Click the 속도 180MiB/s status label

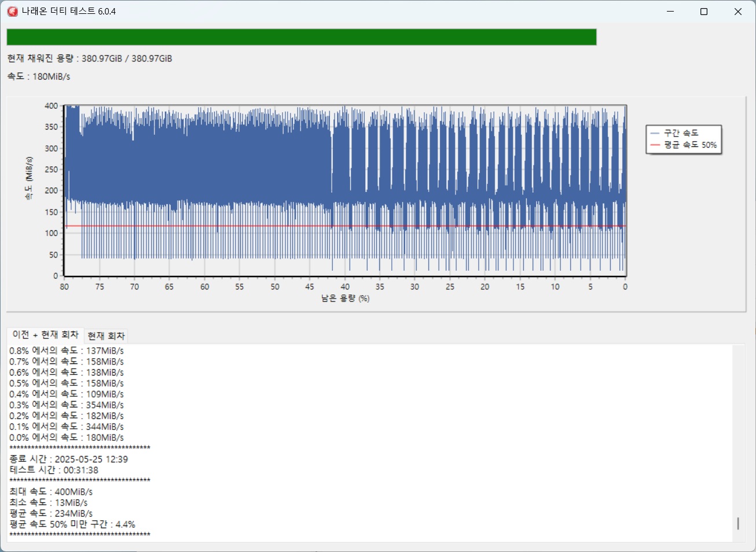pos(39,76)
